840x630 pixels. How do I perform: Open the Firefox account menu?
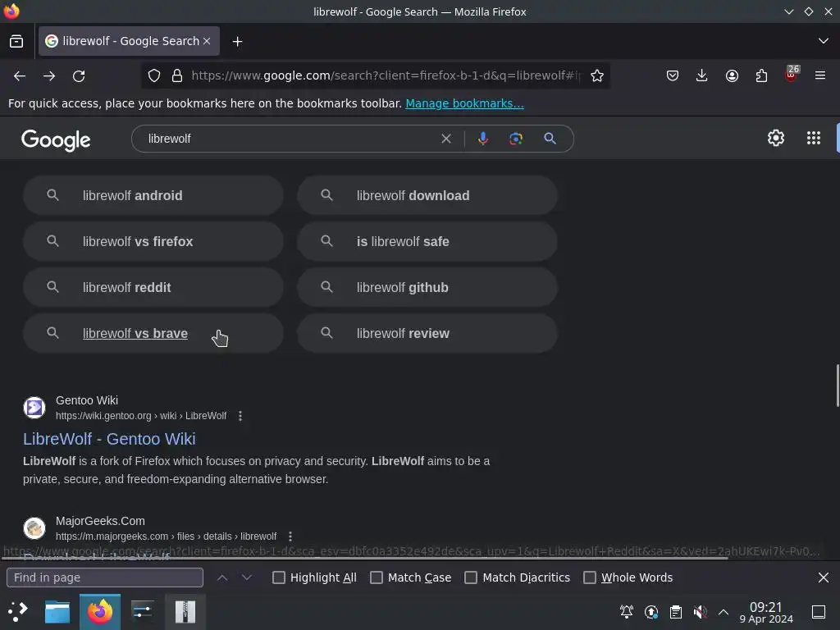(732, 76)
